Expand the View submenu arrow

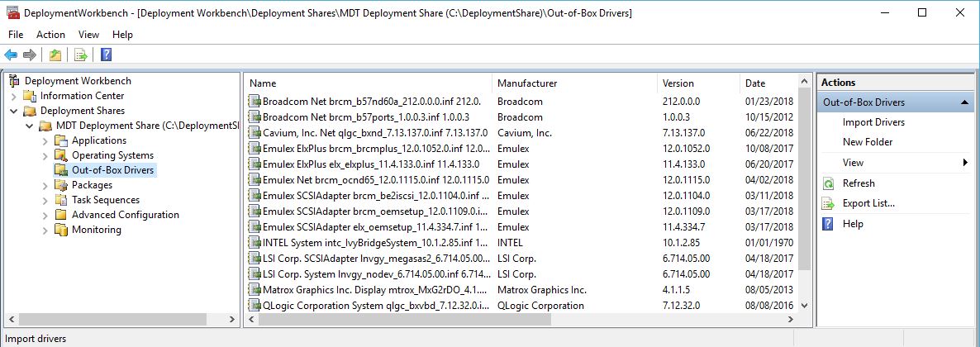point(965,163)
